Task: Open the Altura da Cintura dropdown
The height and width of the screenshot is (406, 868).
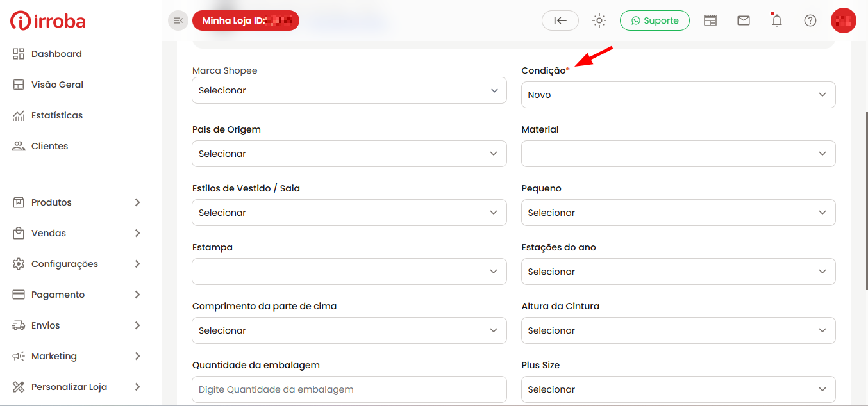Action: tap(678, 330)
